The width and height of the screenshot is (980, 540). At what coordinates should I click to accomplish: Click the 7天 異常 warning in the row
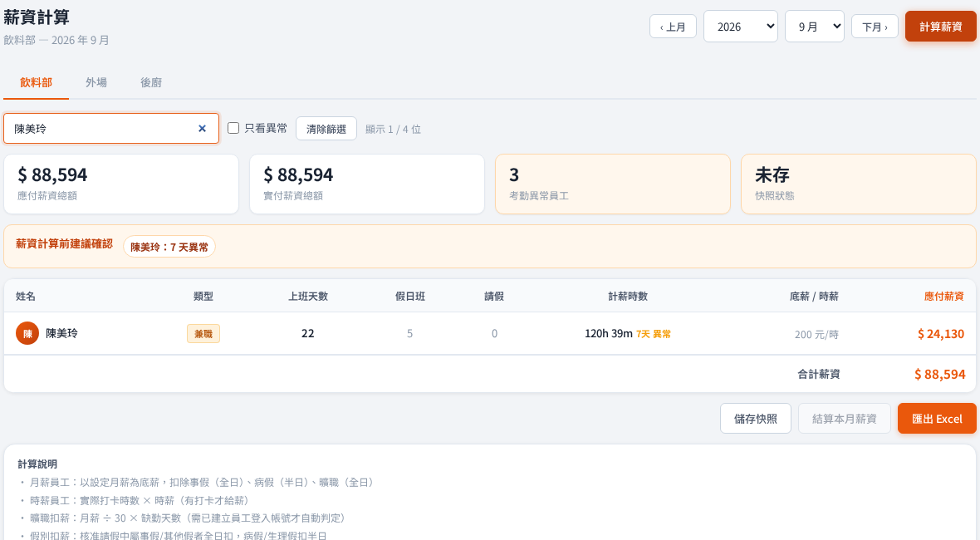pyautogui.click(x=654, y=334)
